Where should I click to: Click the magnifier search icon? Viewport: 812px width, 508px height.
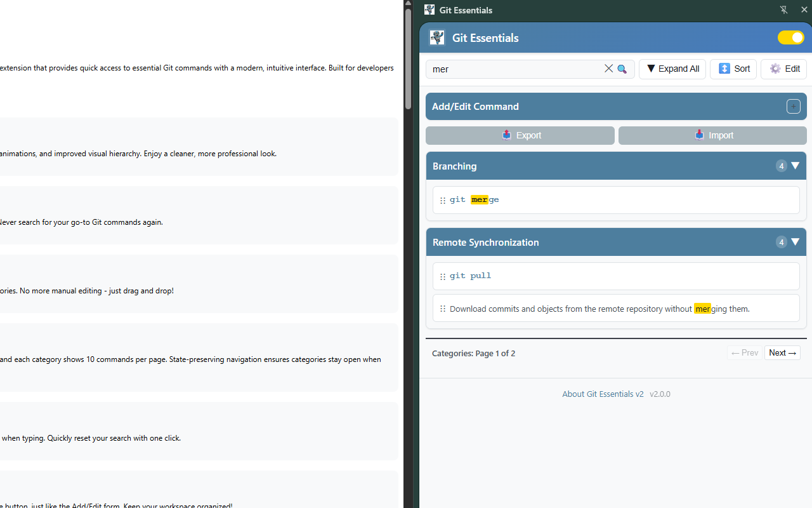(622, 69)
